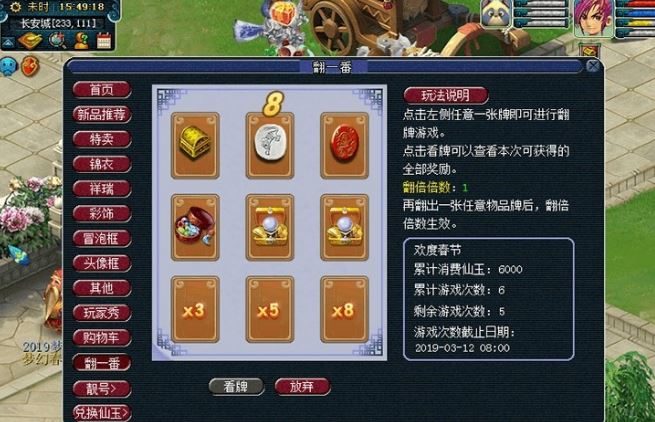Open the 玩法说明 rules button
Screen dimensions: 655x422
tap(446, 96)
